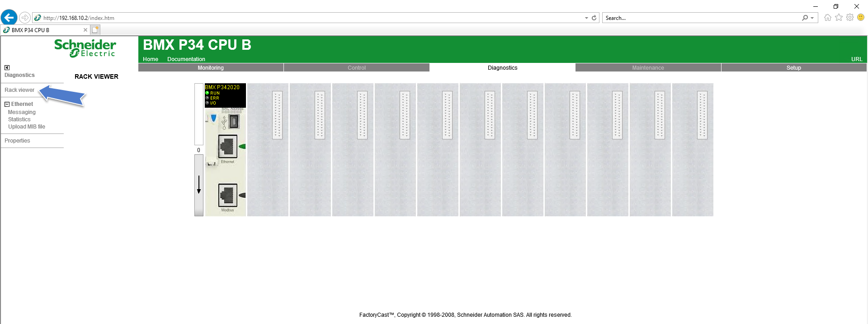This screenshot has height=324, width=868.
Task: Open the search provider dropdown arrow
Action: point(812,18)
